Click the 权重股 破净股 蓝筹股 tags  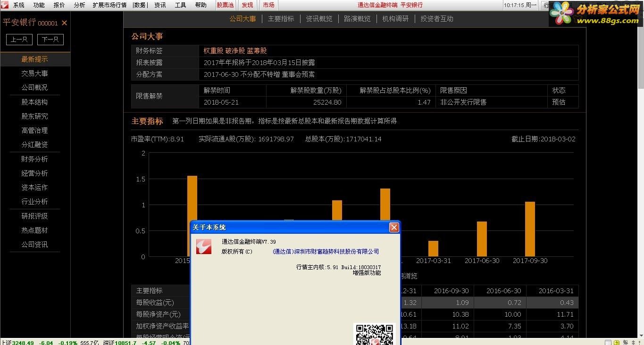(x=235, y=51)
